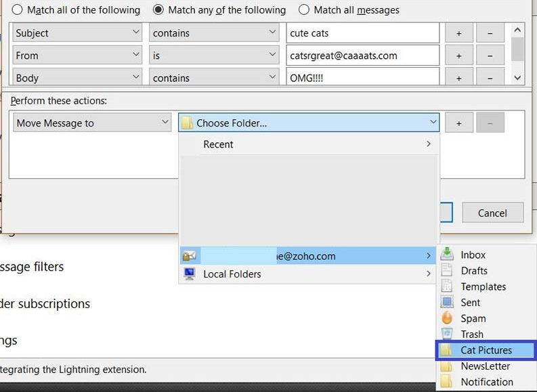
Task: Click the Templates folder icon
Action: point(447,286)
